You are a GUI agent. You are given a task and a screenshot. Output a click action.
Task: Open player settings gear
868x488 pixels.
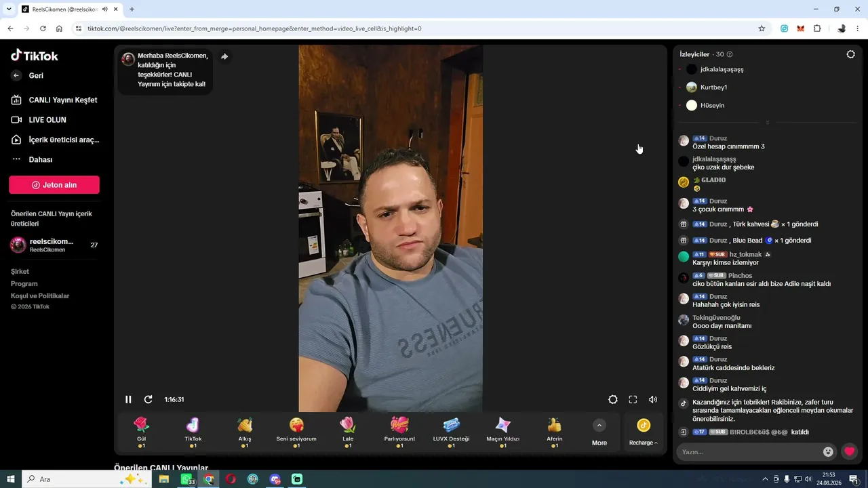pyautogui.click(x=613, y=400)
